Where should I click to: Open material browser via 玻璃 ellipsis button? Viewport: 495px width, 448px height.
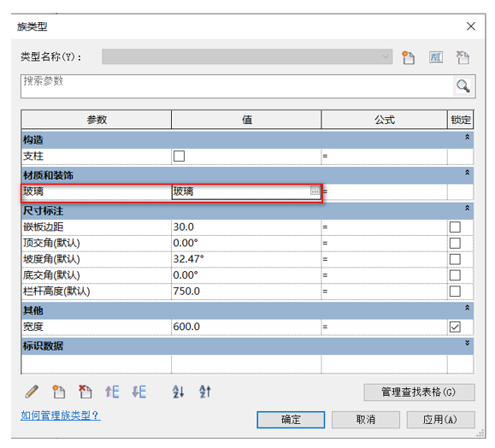coord(315,191)
